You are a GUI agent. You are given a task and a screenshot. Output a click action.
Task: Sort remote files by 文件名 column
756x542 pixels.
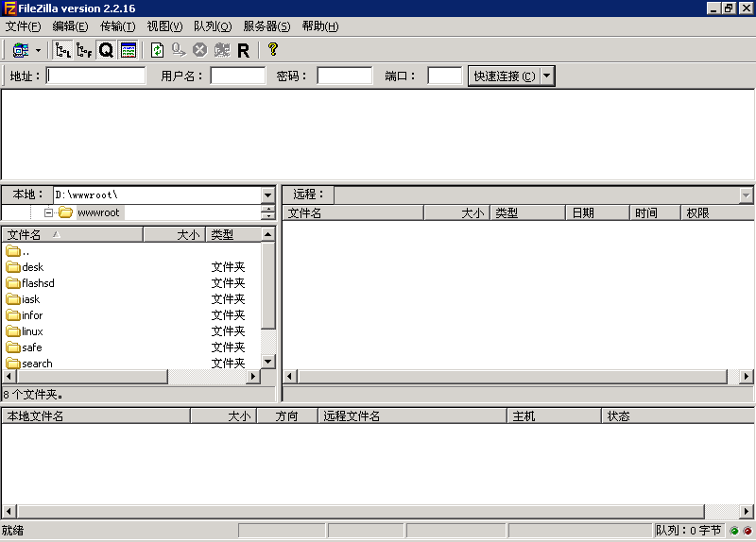pos(353,213)
